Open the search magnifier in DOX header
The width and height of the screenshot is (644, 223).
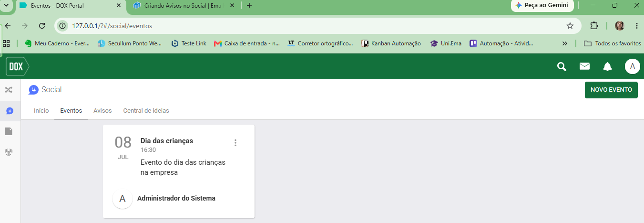[x=562, y=66]
